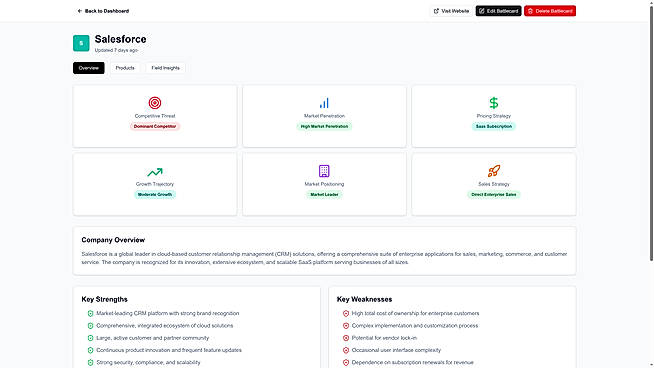Click shield icon beside Comprehensive, integrated ecosystem
This screenshot has width=654, height=368.
tap(90, 326)
